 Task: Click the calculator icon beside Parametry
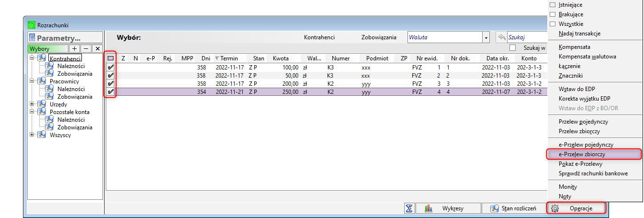tap(32, 38)
